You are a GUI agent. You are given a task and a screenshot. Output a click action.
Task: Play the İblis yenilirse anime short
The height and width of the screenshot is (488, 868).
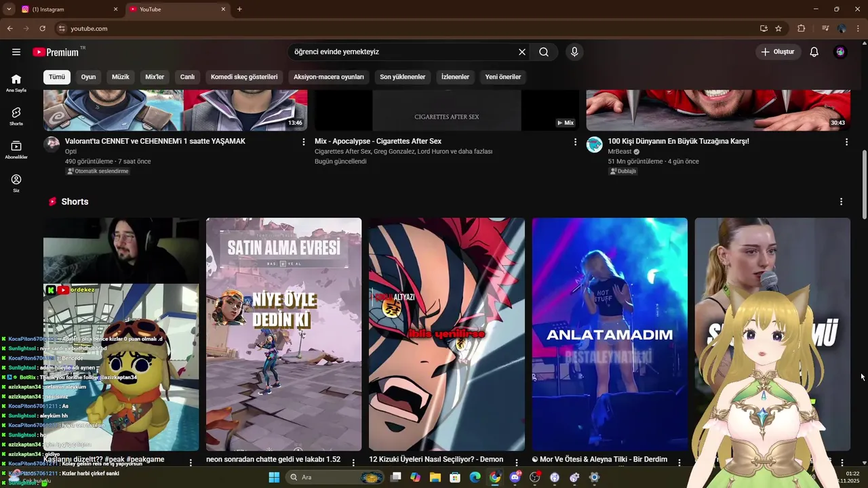pyautogui.click(x=446, y=334)
